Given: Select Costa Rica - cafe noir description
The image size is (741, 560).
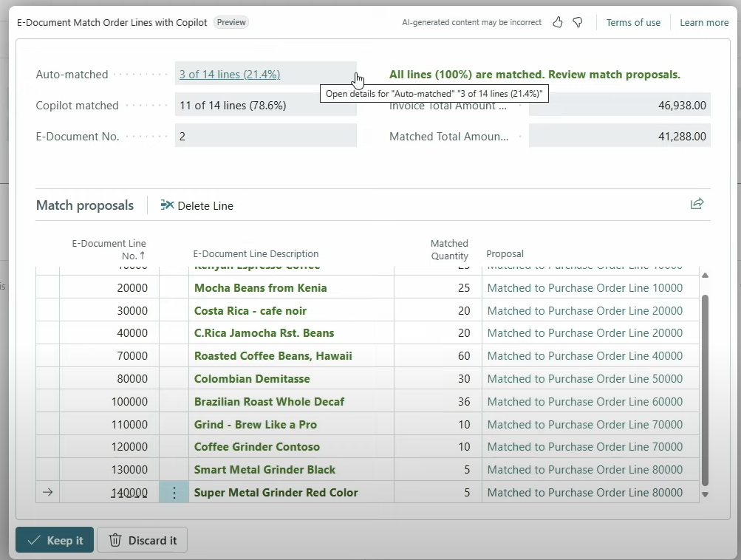Looking at the screenshot, I should tap(250, 311).
